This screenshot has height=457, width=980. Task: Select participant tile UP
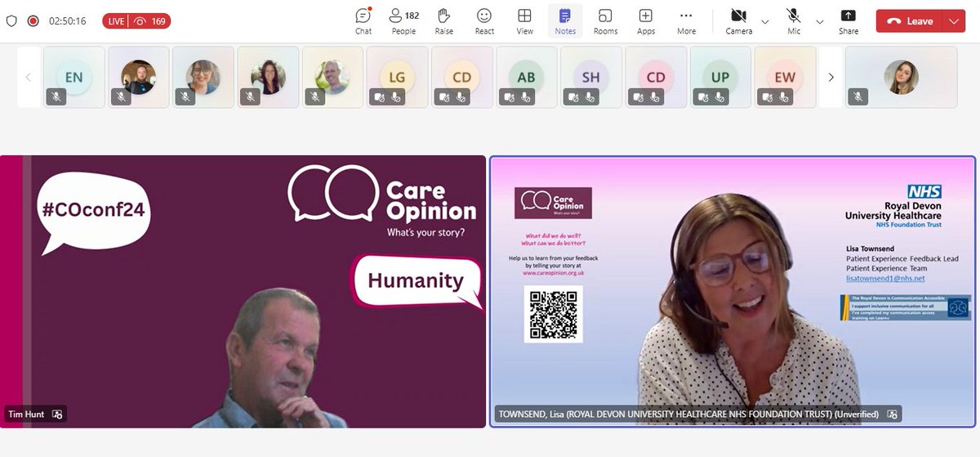[720, 78]
